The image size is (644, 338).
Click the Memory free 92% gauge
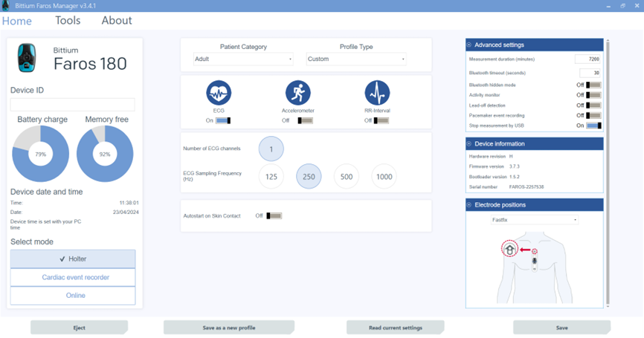[105, 154]
